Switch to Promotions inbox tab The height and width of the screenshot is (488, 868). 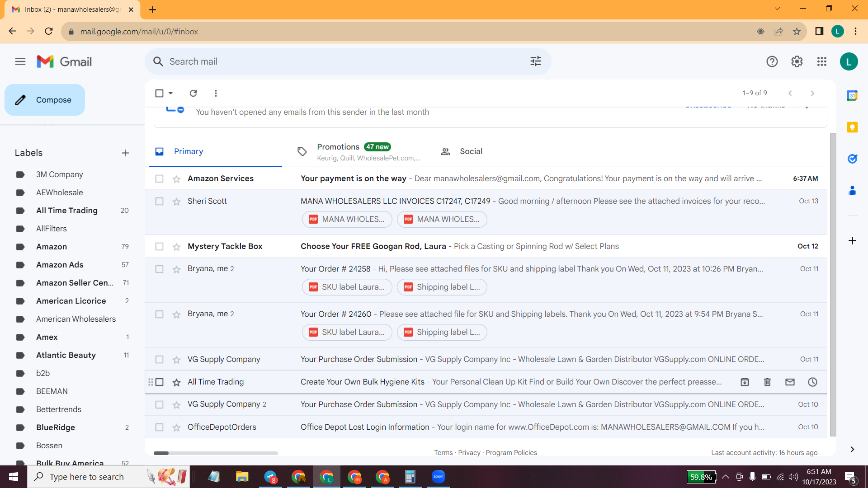359,152
